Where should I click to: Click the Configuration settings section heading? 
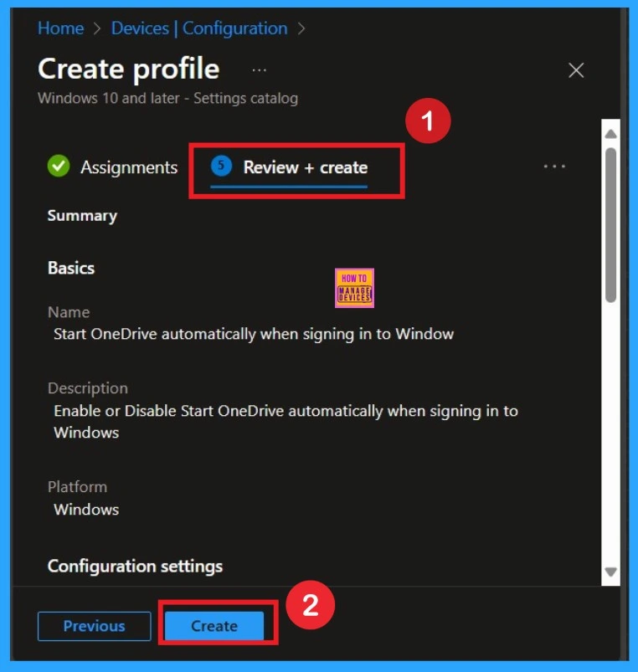(135, 567)
